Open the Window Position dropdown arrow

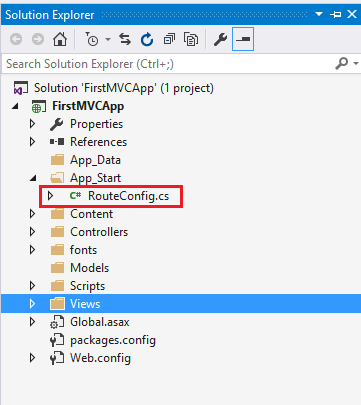point(319,14)
